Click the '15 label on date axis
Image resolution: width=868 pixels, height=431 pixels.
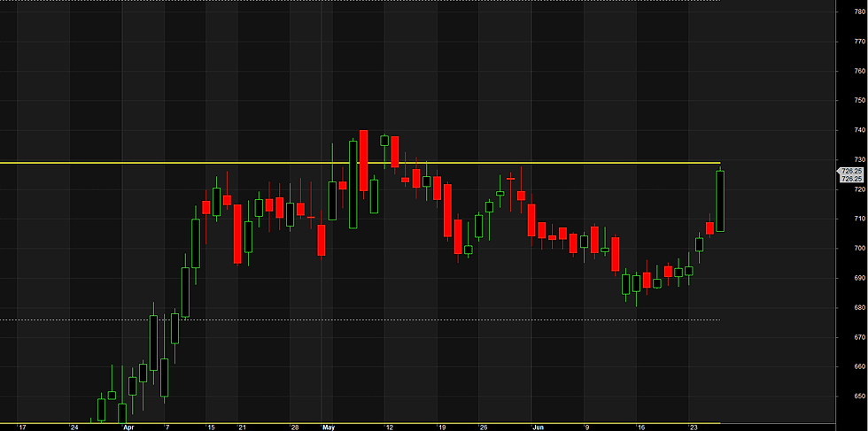[210, 427]
